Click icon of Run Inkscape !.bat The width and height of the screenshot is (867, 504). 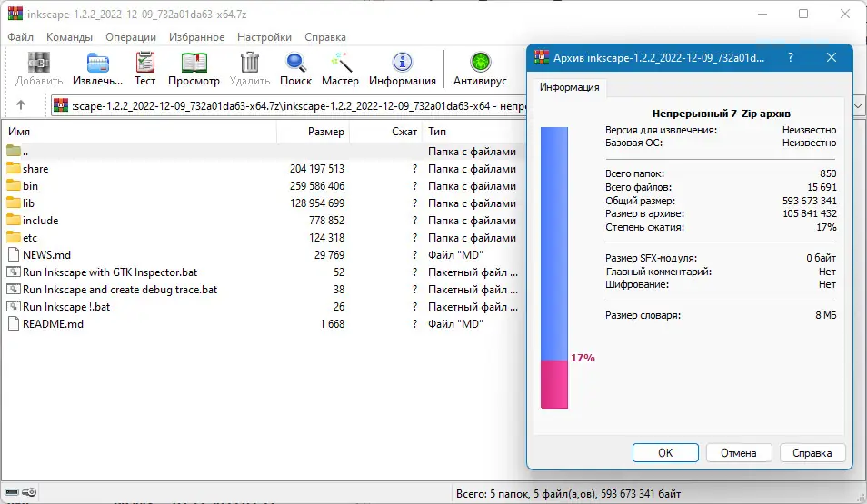(x=14, y=306)
